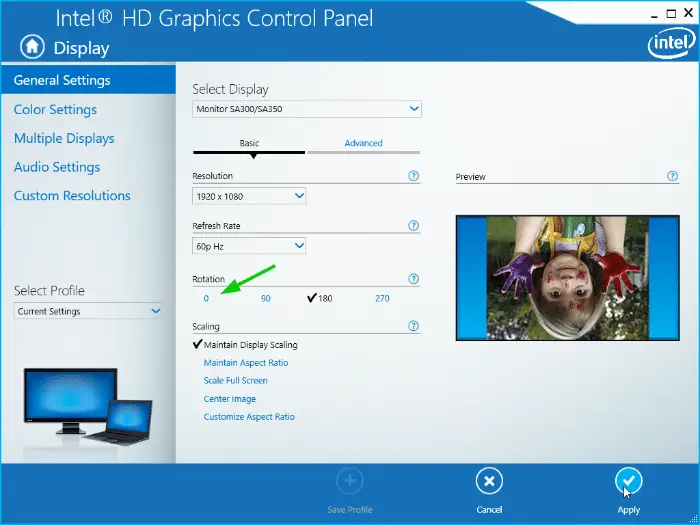Screen dimensions: 700x525
Task: Open help for Refresh Rate
Action: 413,226
